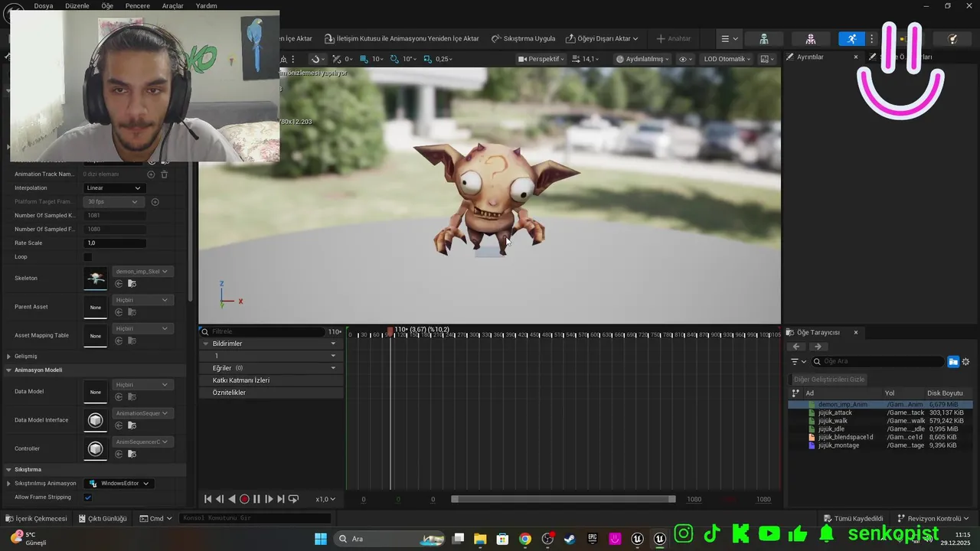Open the physics asset mode icon
This screenshot has width=980, height=551.
click(952, 38)
